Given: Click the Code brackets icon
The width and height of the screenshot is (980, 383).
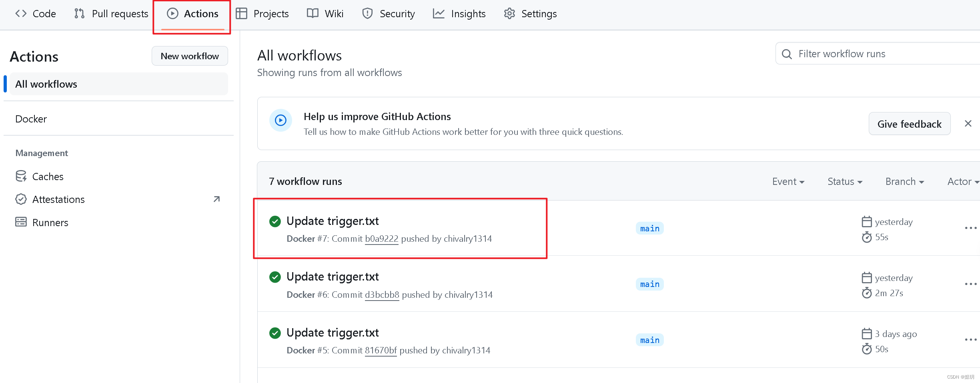Looking at the screenshot, I should tap(21, 14).
